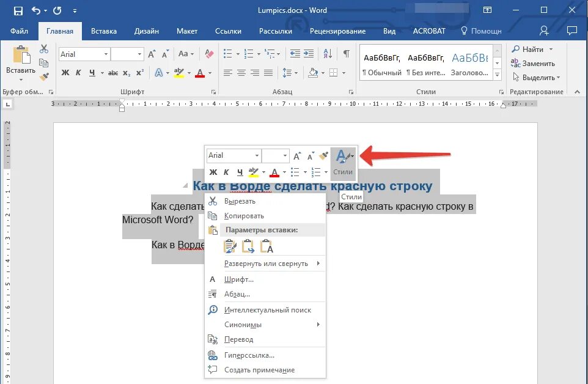The height and width of the screenshot is (384, 588).
Task: Collapse the ribbon arrow
Action: tap(577, 92)
